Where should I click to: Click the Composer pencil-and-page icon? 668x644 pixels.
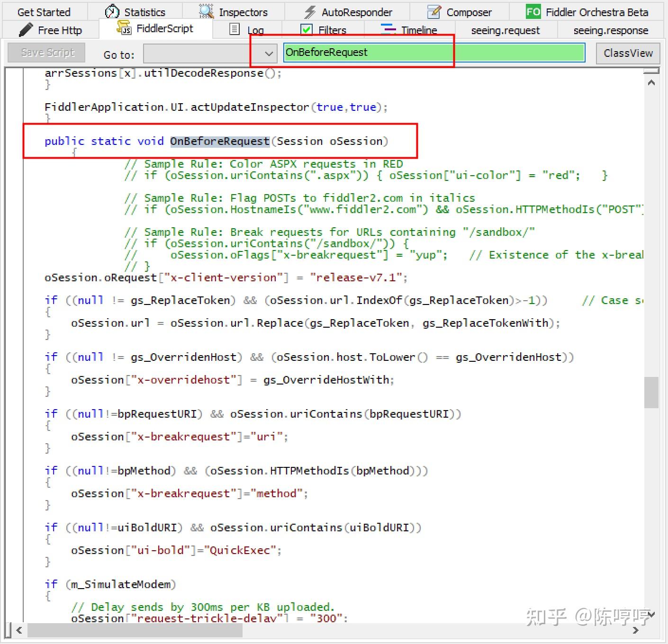pos(433,11)
